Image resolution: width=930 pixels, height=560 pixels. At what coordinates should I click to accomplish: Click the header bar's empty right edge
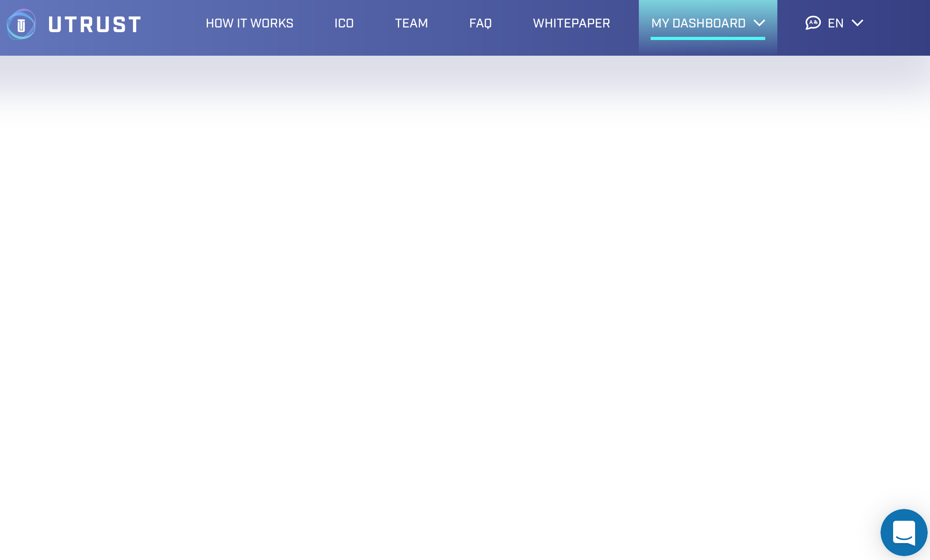pos(903,27)
